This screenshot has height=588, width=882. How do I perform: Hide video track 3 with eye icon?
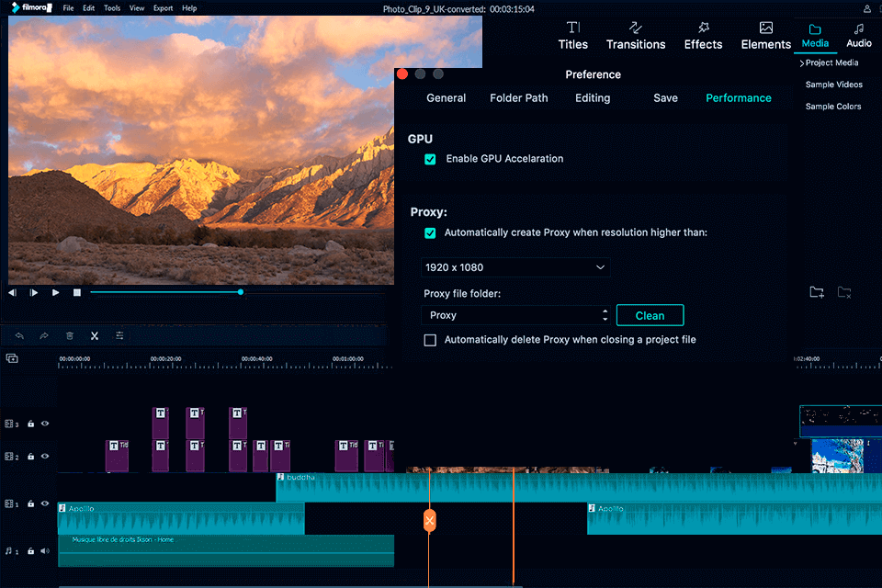pyautogui.click(x=44, y=424)
